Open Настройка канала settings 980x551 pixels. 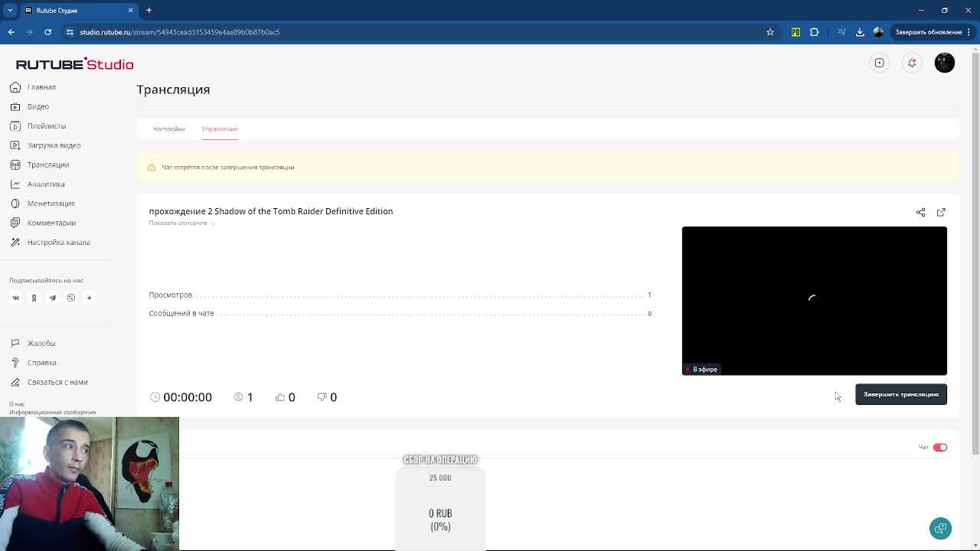[x=58, y=242]
